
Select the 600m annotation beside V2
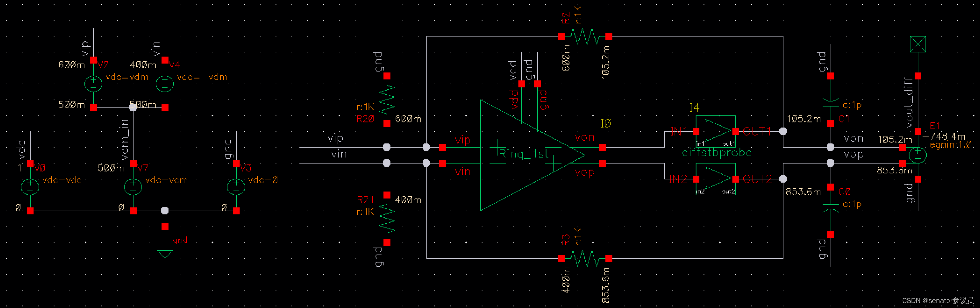(x=72, y=65)
